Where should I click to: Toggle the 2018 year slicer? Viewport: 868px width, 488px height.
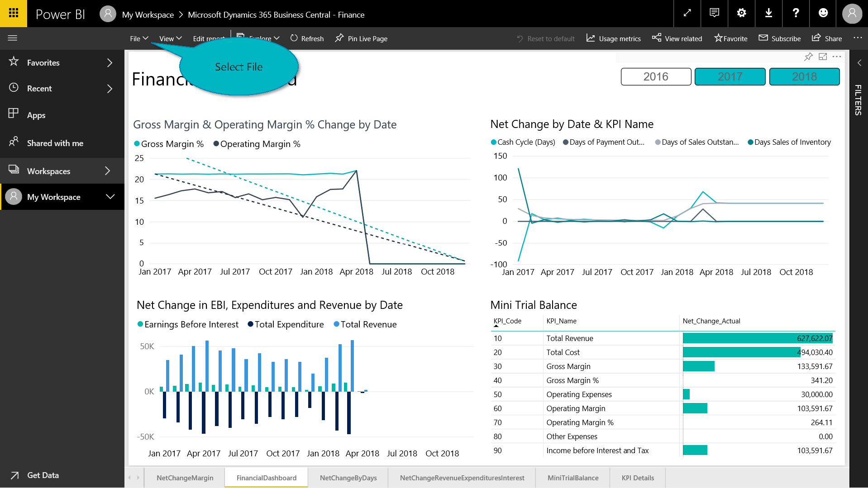point(804,77)
